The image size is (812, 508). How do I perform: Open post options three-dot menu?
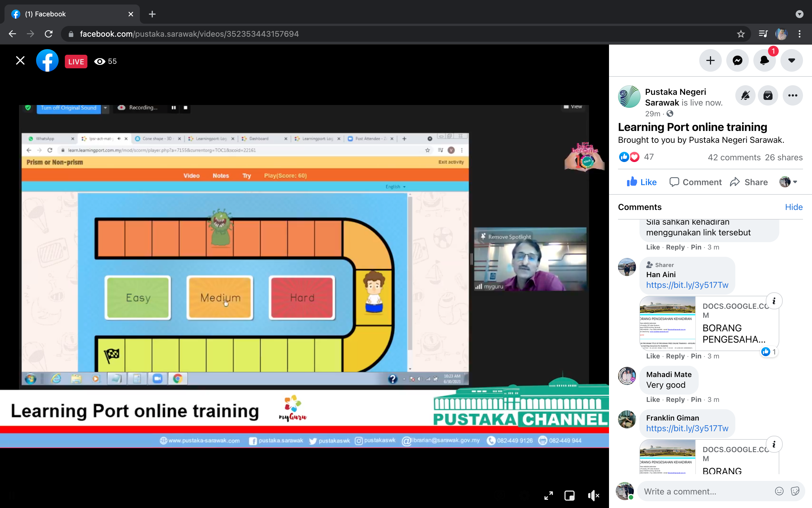[793, 95]
